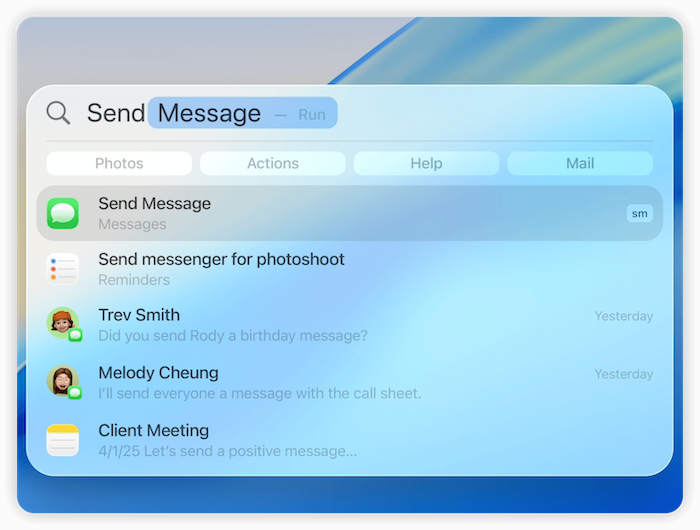Switch to the Help filter tab

426,163
